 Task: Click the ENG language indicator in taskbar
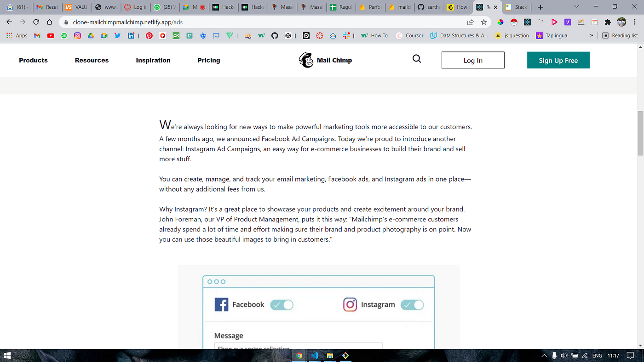(597, 356)
